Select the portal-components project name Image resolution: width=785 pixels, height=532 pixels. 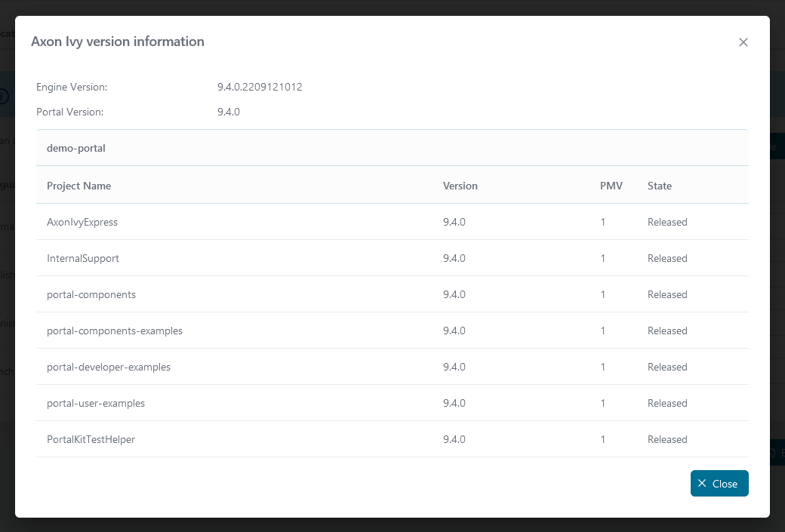91,295
